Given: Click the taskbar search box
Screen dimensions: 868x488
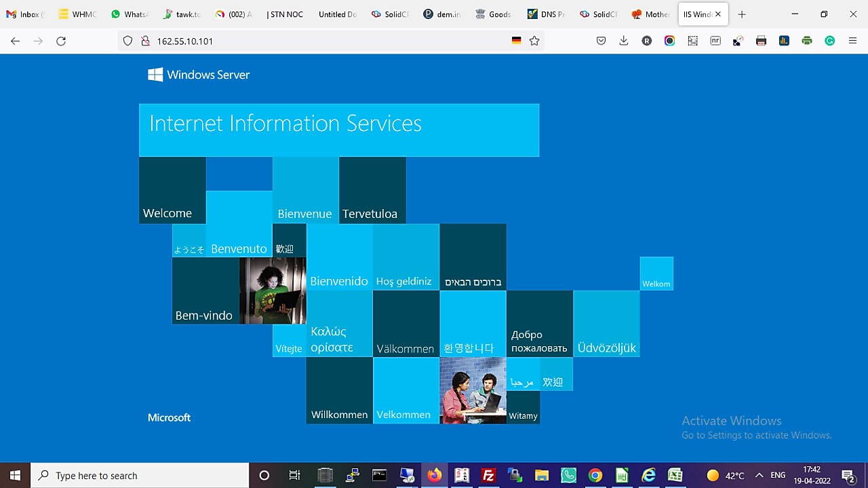Looking at the screenshot, I should coord(140,475).
